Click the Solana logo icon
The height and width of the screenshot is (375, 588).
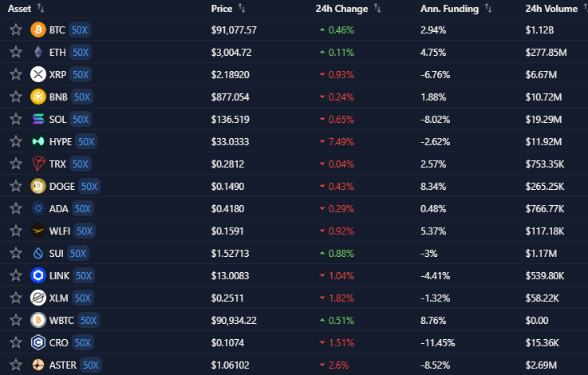coord(37,119)
